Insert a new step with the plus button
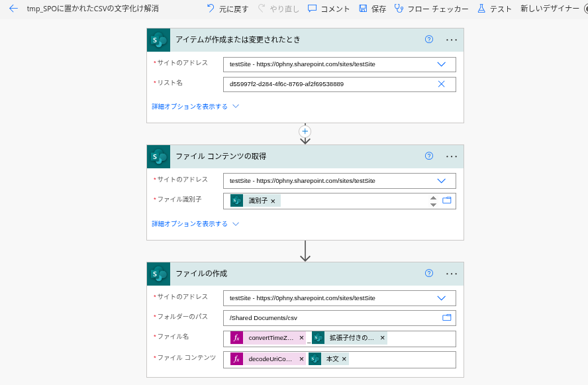The height and width of the screenshot is (385, 588). pos(305,131)
